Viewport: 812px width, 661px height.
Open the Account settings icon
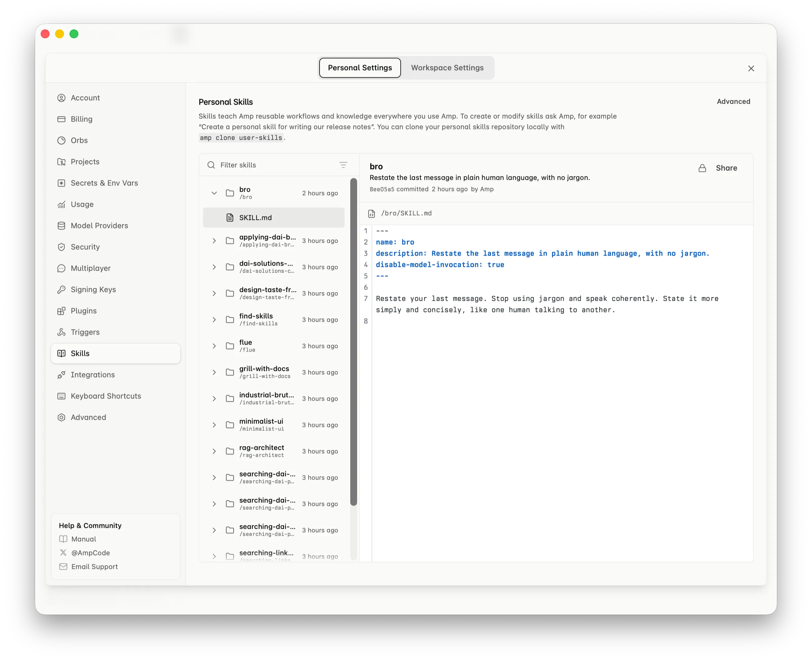point(61,98)
